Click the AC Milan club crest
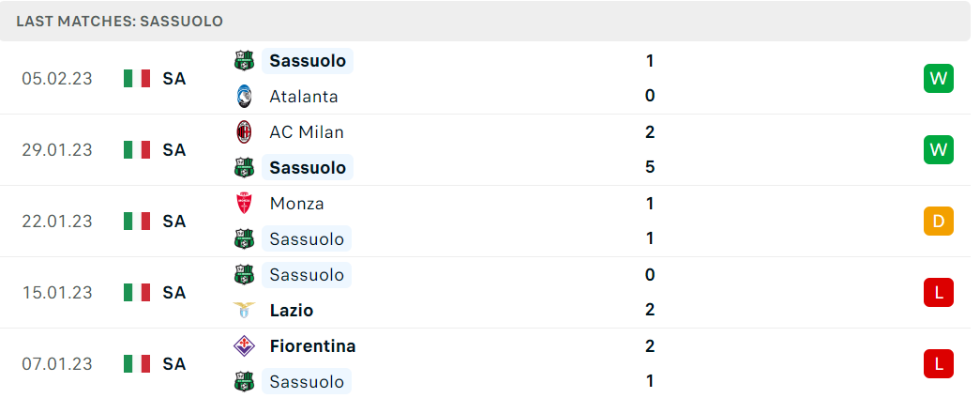Viewport: 980px width, 398px height. (x=244, y=132)
